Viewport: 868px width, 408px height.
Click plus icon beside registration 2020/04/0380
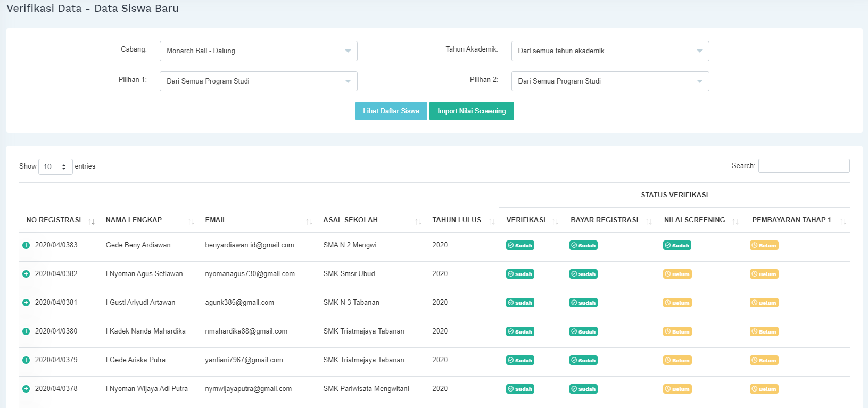(26, 331)
